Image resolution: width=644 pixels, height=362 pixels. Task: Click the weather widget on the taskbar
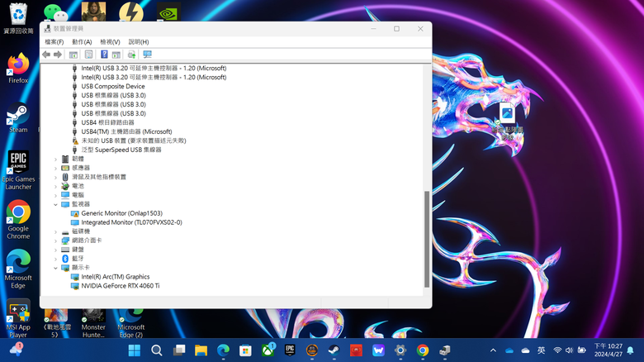16,350
